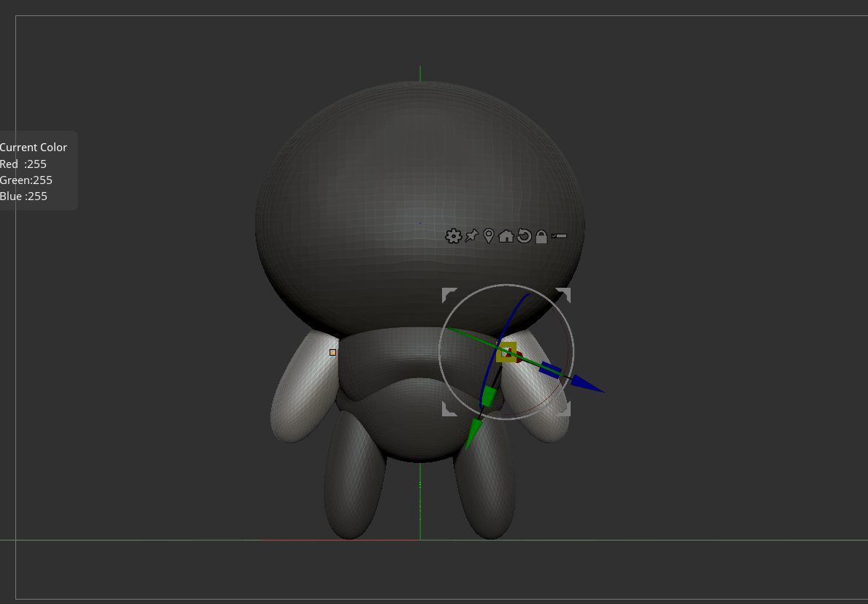Viewport: 868px width, 604px height.
Task: Reset gizmo orientation with circular arrow icon
Action: pos(524,236)
